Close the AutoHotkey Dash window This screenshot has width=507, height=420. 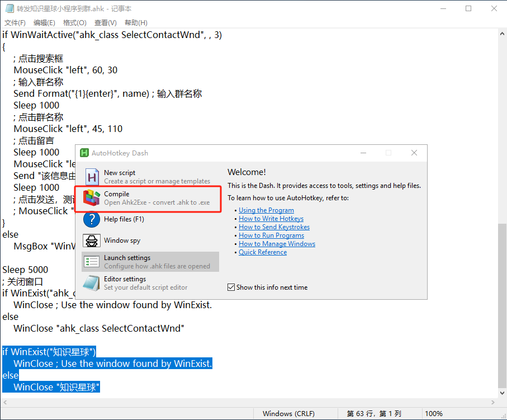click(414, 153)
